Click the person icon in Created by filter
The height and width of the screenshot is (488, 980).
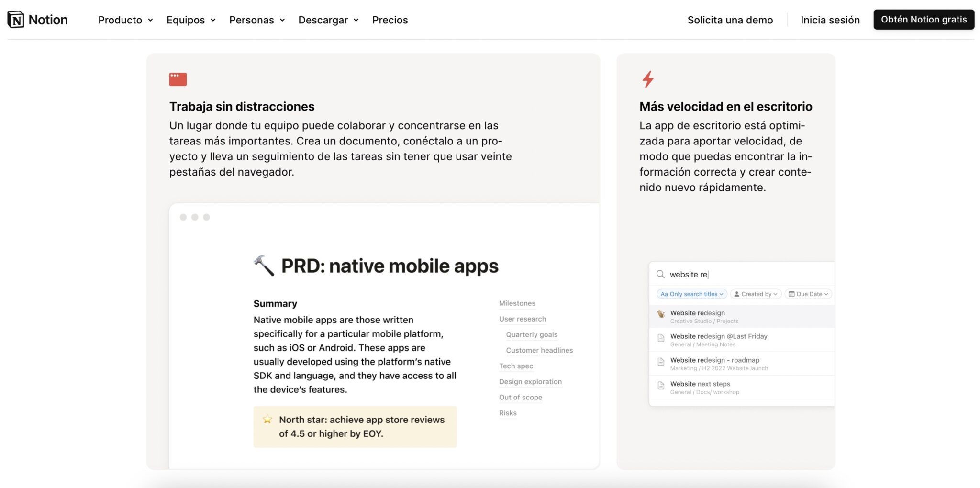(x=737, y=294)
